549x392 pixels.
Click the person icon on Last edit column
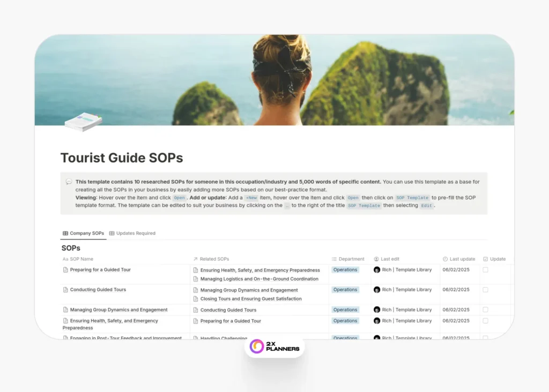pyautogui.click(x=376, y=259)
